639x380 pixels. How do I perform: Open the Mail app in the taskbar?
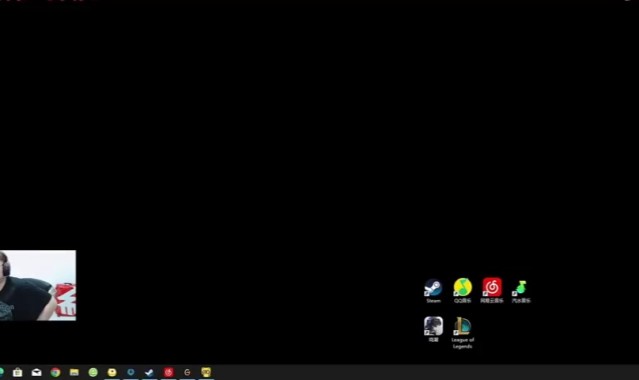36,372
